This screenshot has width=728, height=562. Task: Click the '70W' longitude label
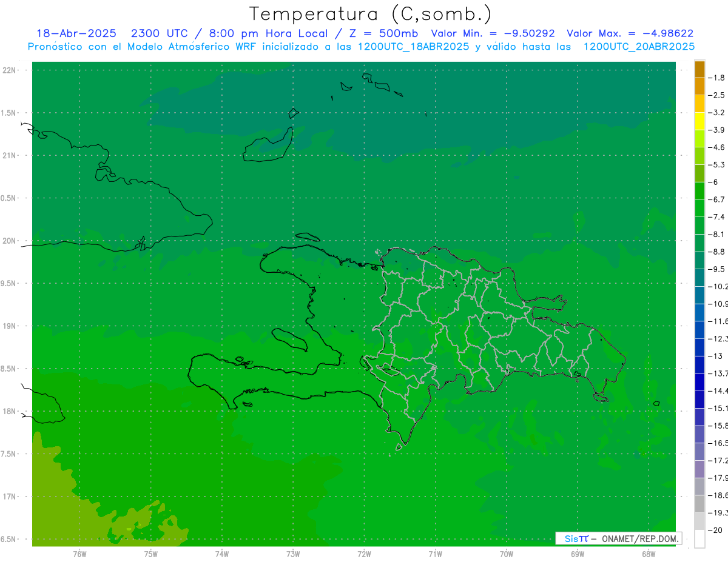(507, 554)
